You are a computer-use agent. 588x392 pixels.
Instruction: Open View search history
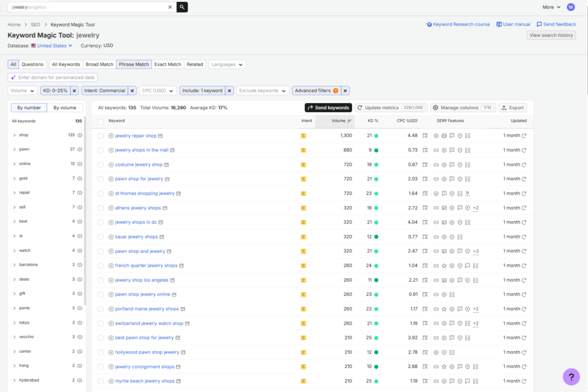[551, 35]
